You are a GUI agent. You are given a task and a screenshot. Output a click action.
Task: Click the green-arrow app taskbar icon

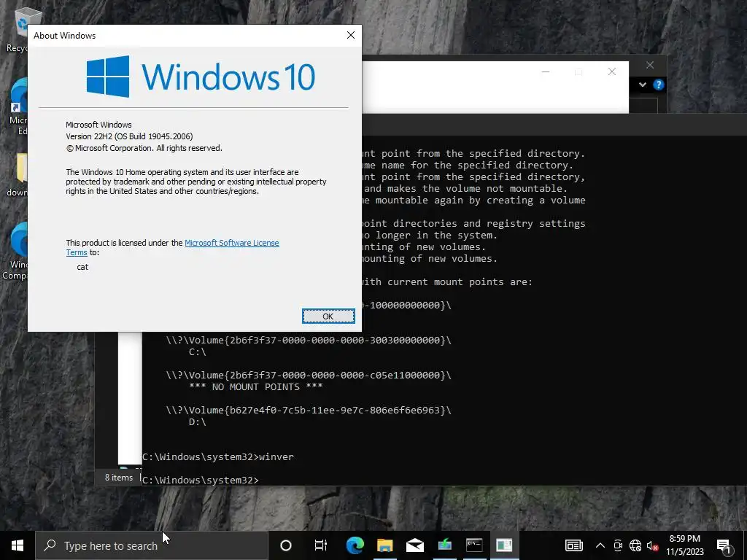point(445,545)
